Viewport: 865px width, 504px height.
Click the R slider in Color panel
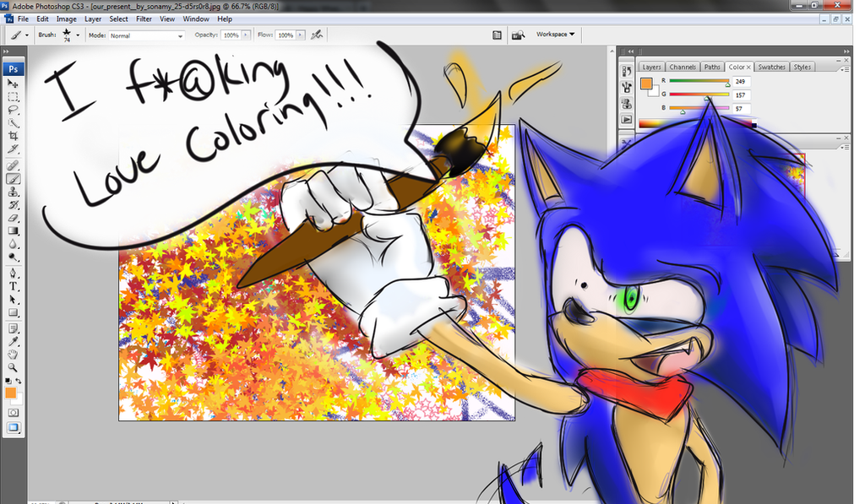coord(699,81)
